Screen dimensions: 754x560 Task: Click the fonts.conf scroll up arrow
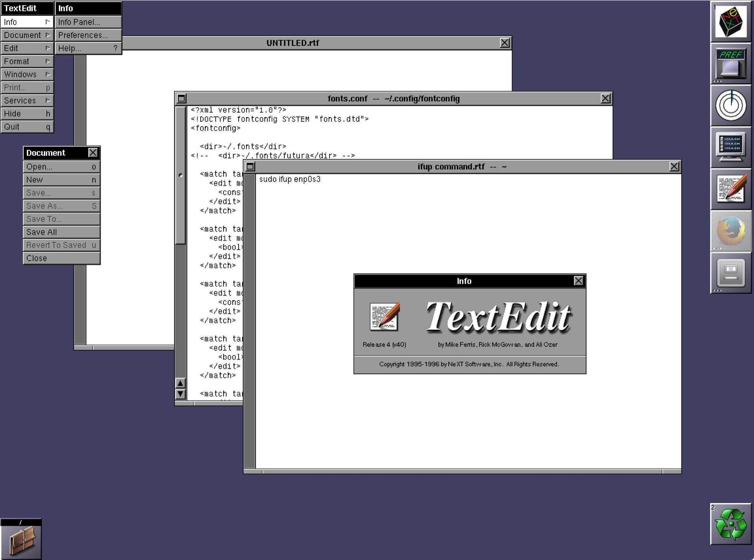coord(181,383)
